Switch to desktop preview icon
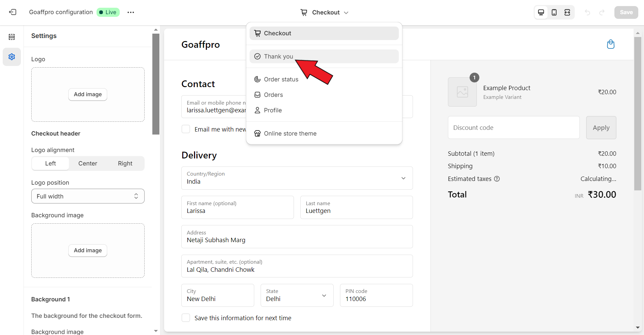Screen dimensions: 644x335 click(x=541, y=12)
